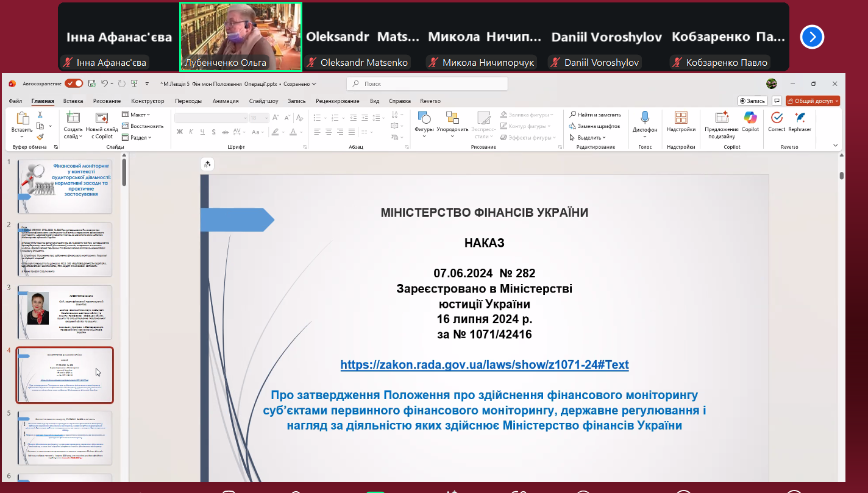Open the zakon.rada.gov.ua hyperlink on slide
This screenshot has width=868, height=493.
pos(484,364)
